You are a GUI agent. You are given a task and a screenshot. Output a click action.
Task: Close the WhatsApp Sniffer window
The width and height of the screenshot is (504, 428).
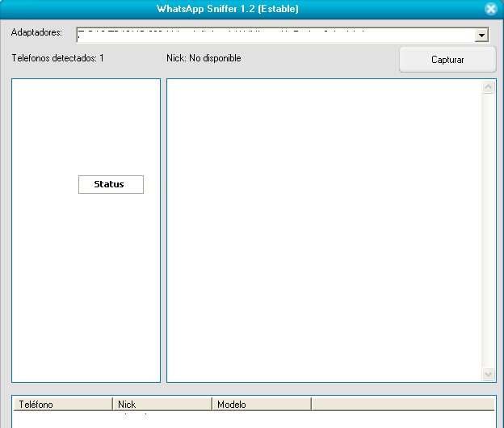[491, 9]
